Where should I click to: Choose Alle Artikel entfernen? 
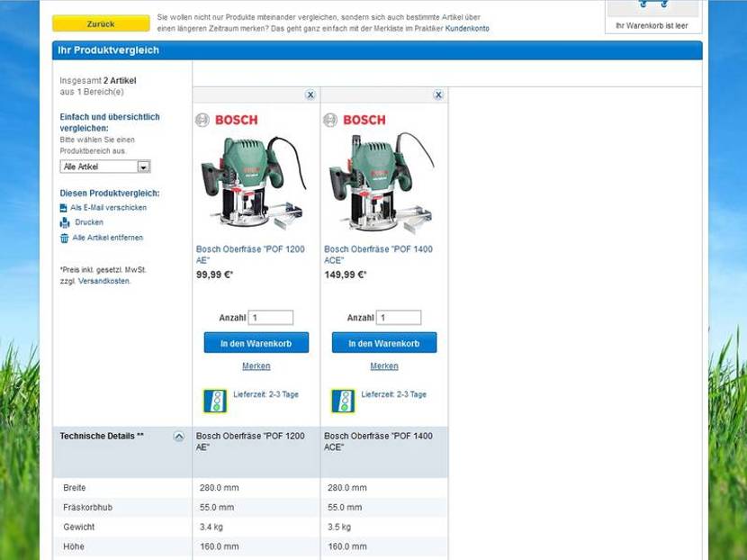(108, 238)
